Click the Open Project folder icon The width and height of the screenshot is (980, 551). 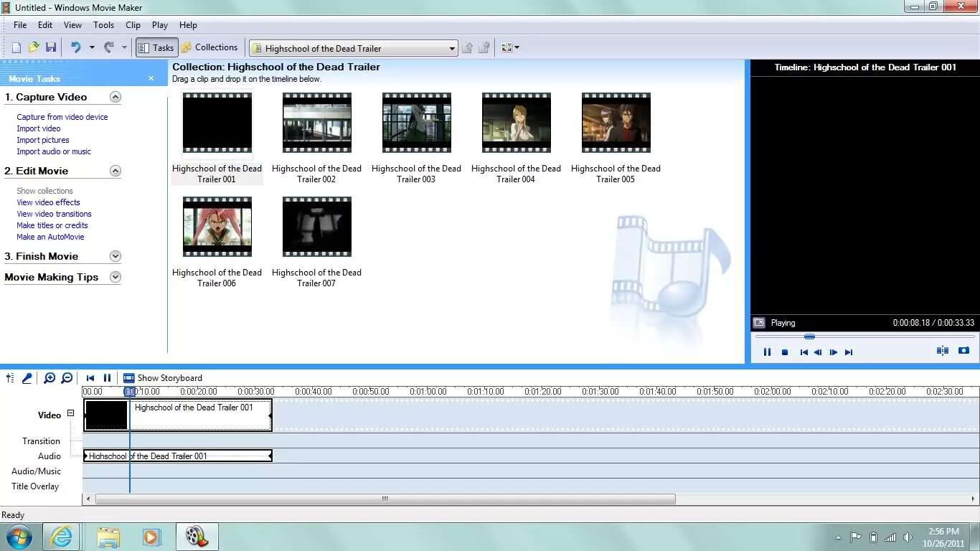(x=34, y=47)
